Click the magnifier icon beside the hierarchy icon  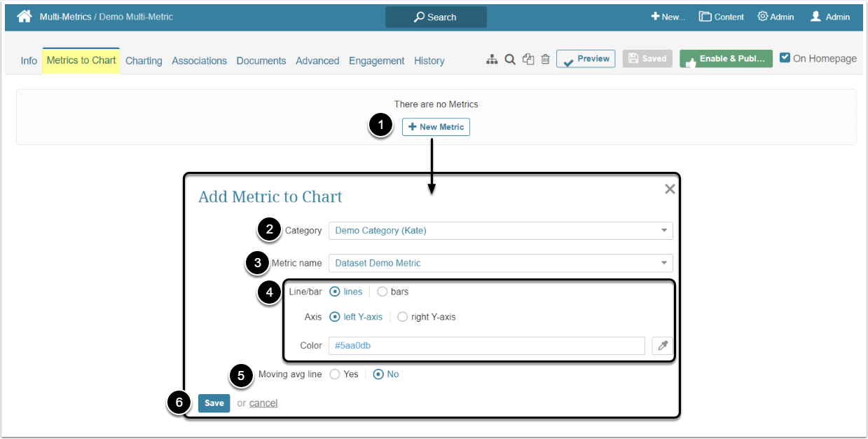pyautogui.click(x=511, y=60)
